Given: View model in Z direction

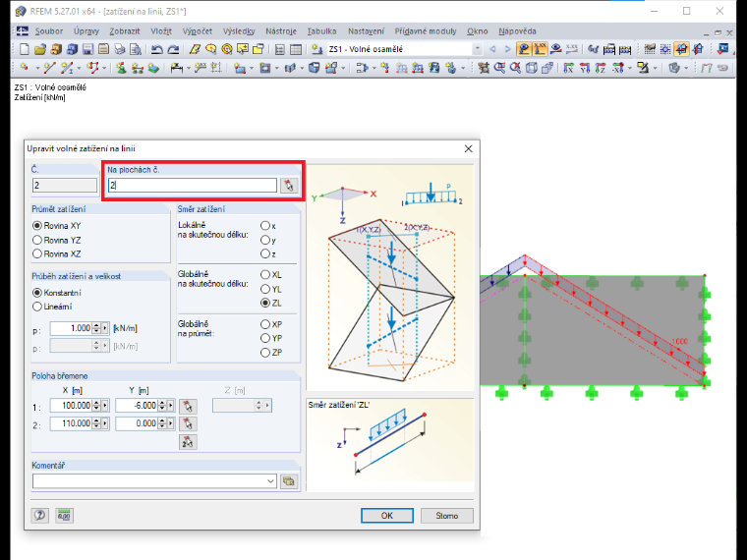Looking at the screenshot, I should (x=601, y=68).
